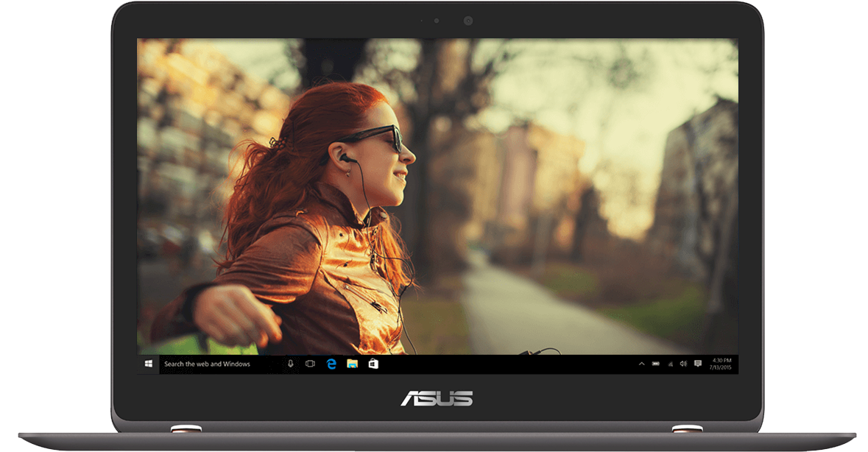Click the woman's sunglasses on the wallpaper

379,138
